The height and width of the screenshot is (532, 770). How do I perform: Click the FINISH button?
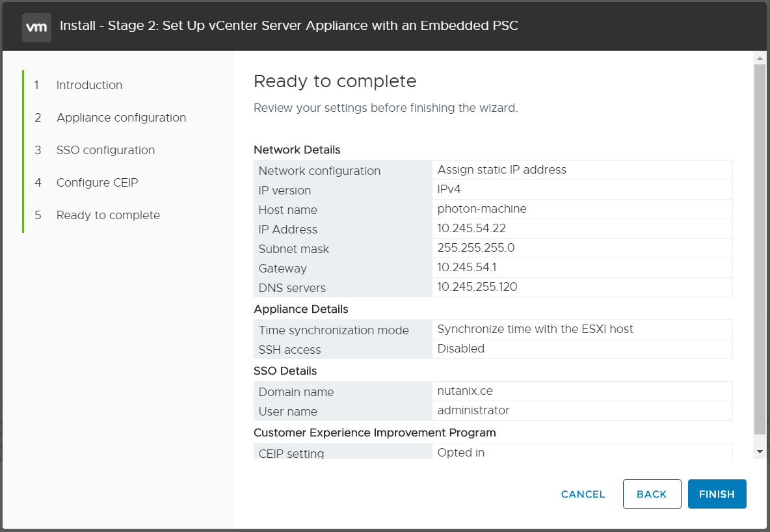point(717,494)
